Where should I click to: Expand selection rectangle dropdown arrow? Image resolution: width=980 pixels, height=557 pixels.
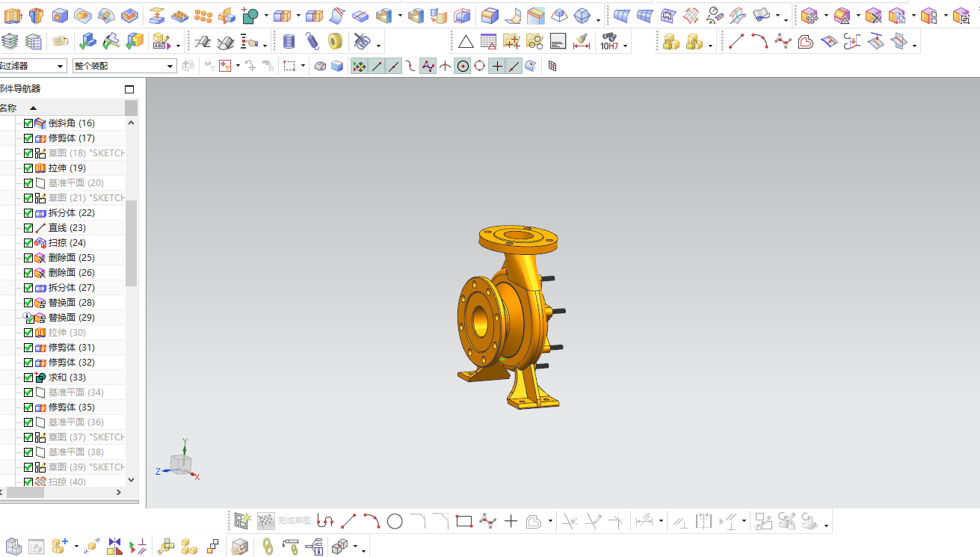303,67
